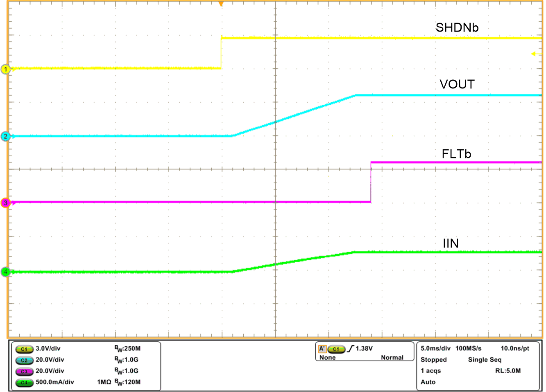Click channel 4 green ground marker
Screen dimensions: 546x392
click(6, 271)
